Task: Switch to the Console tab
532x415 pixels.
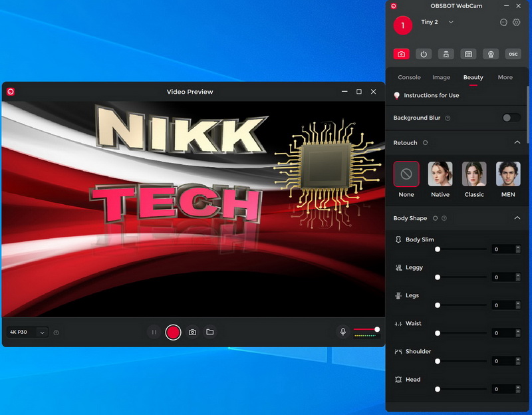Action: (x=409, y=77)
